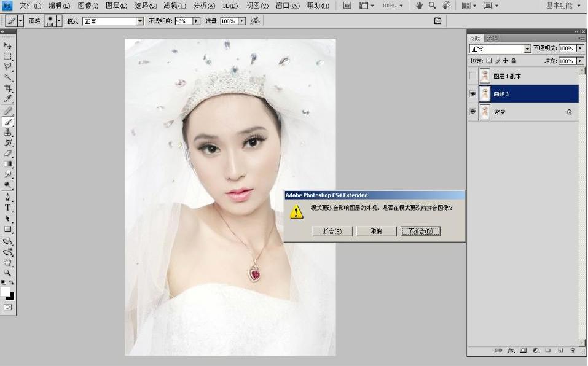Screen dimensions: 588x366
Task: Click the 拼合(F) button in dialog
Action: point(332,231)
